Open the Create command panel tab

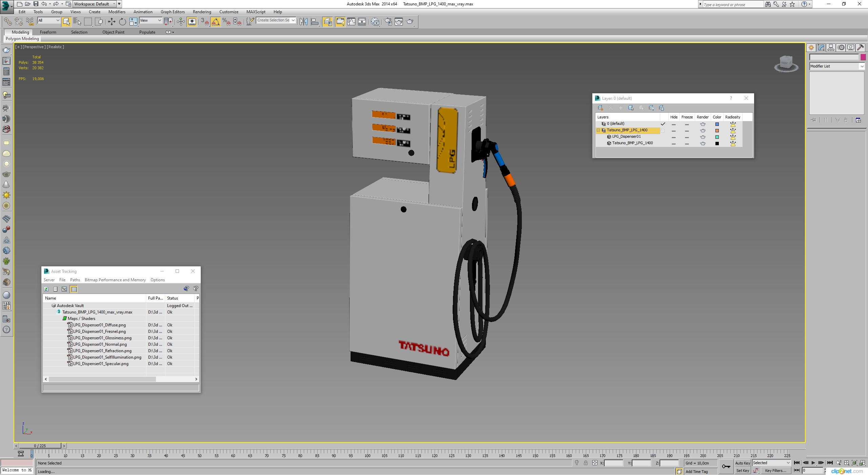[811, 47]
